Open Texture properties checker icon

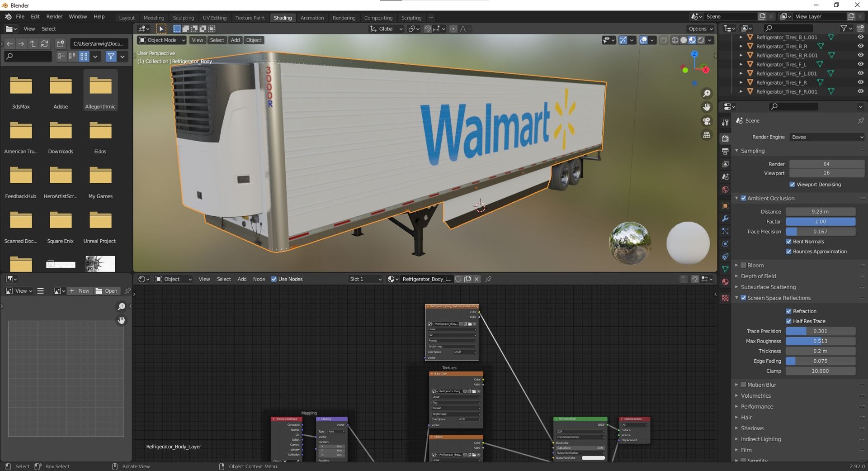(x=725, y=298)
